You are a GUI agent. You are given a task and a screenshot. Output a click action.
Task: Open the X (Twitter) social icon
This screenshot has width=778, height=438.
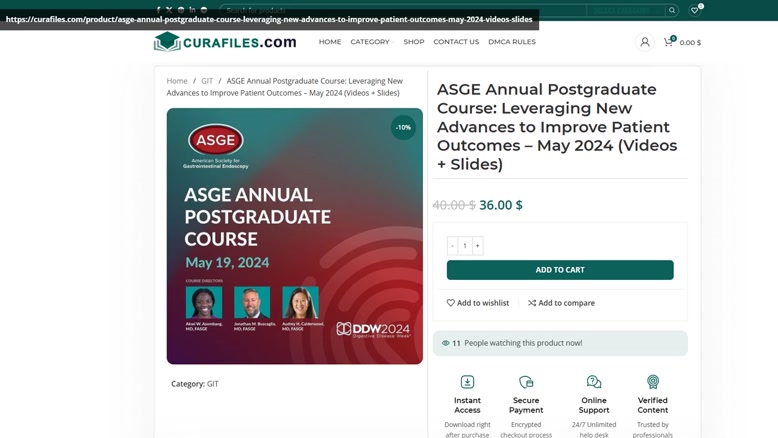click(x=169, y=10)
